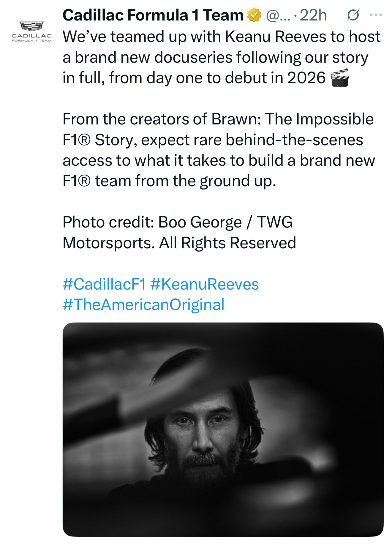Click the gold verified badge
Viewport: 392px width, 545px height.
click(x=254, y=15)
